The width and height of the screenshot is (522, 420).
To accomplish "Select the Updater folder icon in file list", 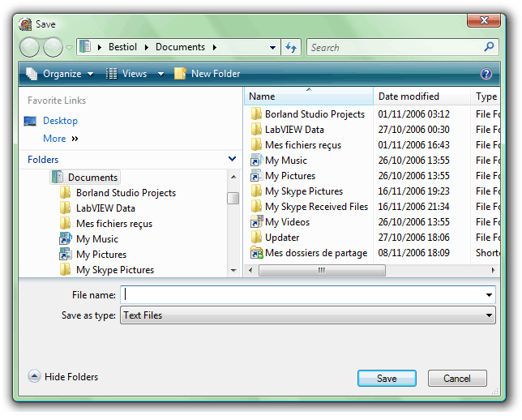I will [x=256, y=238].
